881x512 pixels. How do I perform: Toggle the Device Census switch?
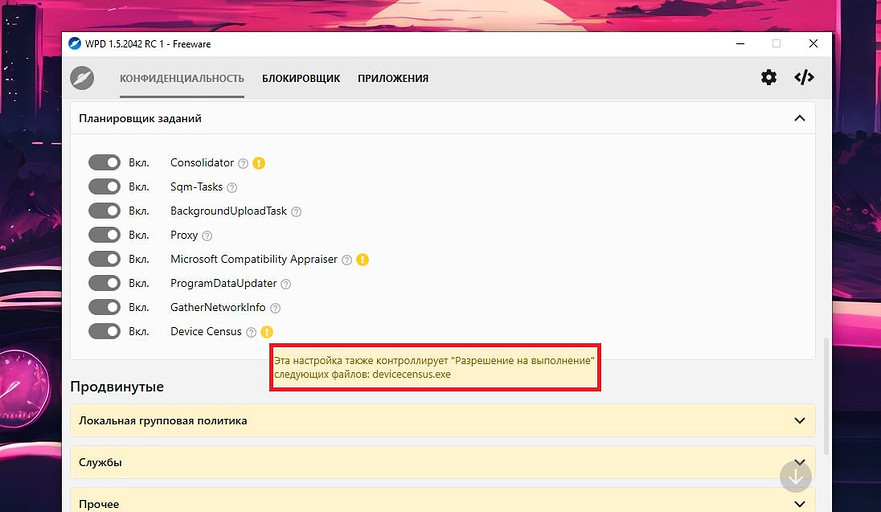tap(104, 332)
